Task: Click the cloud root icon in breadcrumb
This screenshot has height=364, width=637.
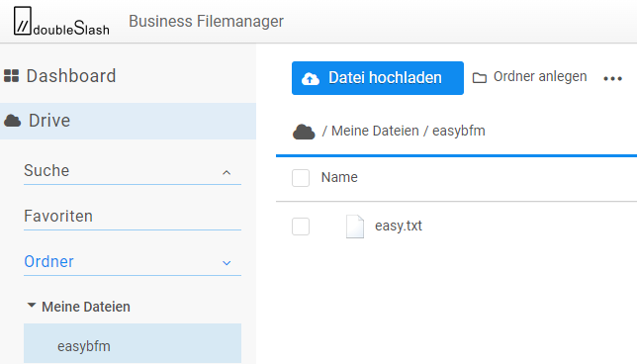Action: [x=304, y=132]
